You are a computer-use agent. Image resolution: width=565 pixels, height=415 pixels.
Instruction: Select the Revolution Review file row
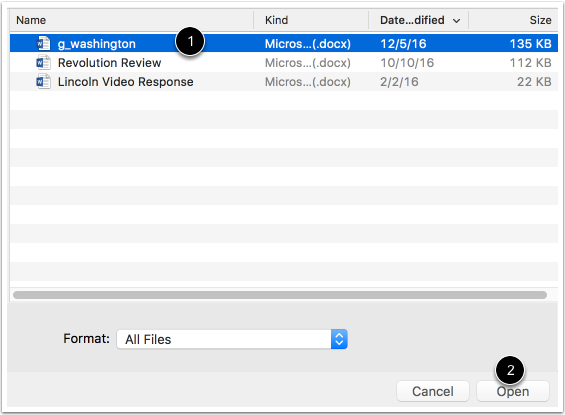pyautogui.click(x=284, y=63)
